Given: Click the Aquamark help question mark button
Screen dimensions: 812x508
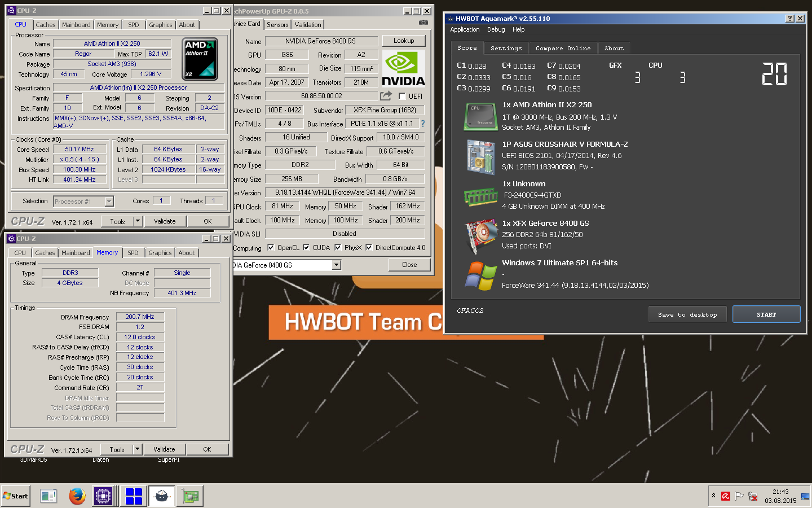Looking at the screenshot, I should pos(789,19).
